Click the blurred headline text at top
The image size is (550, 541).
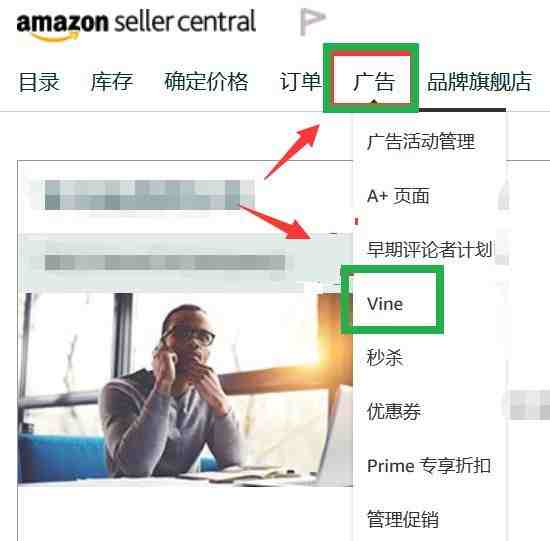[x=142, y=195]
